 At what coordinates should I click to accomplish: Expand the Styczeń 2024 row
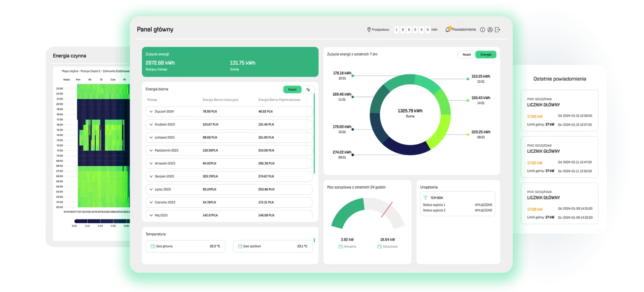point(151,112)
